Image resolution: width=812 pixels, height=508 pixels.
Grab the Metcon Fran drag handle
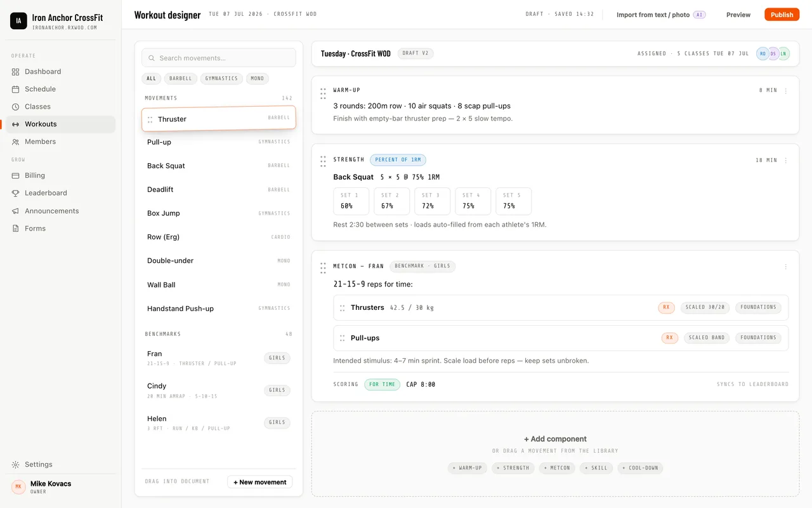(x=323, y=268)
